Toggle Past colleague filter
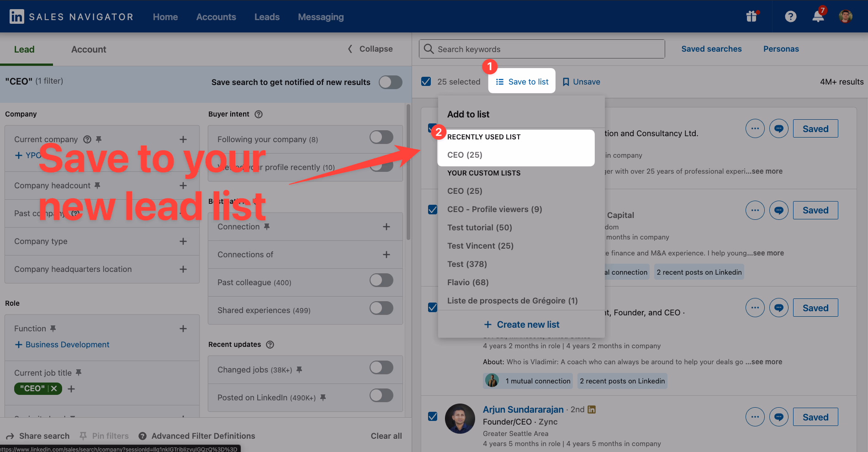The width and height of the screenshot is (868, 452). (x=381, y=280)
